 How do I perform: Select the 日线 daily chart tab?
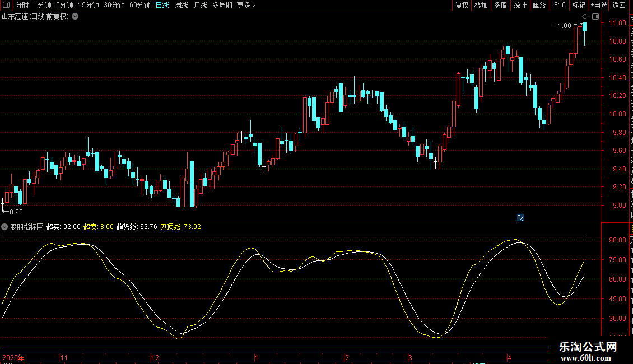[x=162, y=5]
